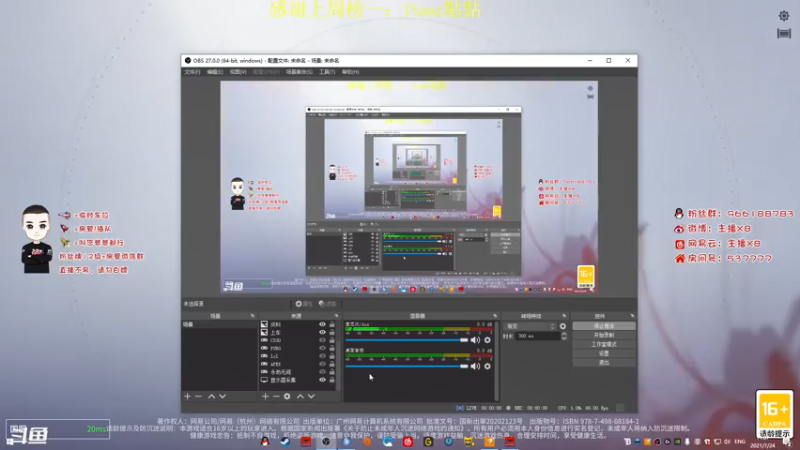The width and height of the screenshot is (800, 450).
Task: Open the 视图(V) menu in OBS
Action: pos(238,72)
